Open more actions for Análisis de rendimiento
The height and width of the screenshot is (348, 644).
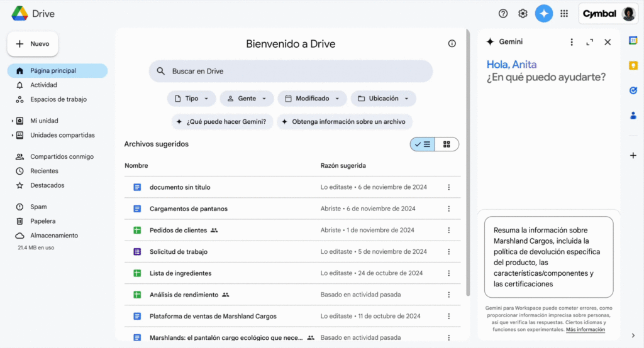tap(448, 295)
